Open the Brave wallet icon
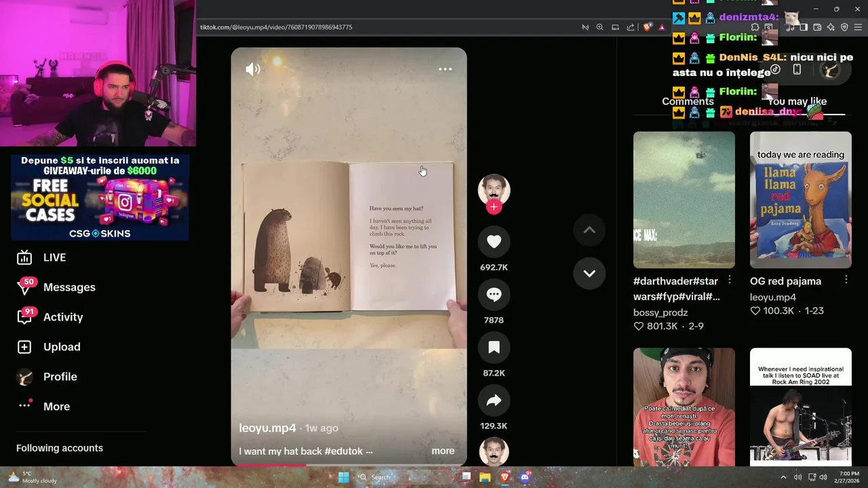The width and height of the screenshot is (868, 488). tap(817, 27)
